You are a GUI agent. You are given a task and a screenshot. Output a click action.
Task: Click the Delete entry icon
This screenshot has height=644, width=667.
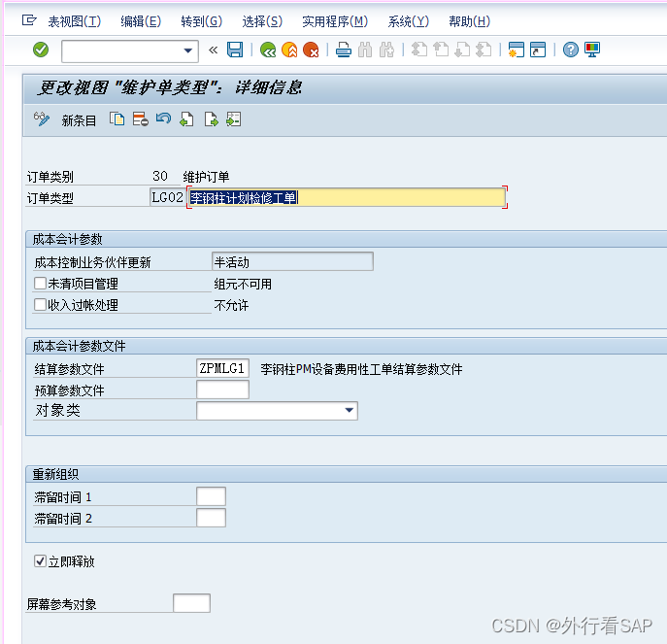141,119
